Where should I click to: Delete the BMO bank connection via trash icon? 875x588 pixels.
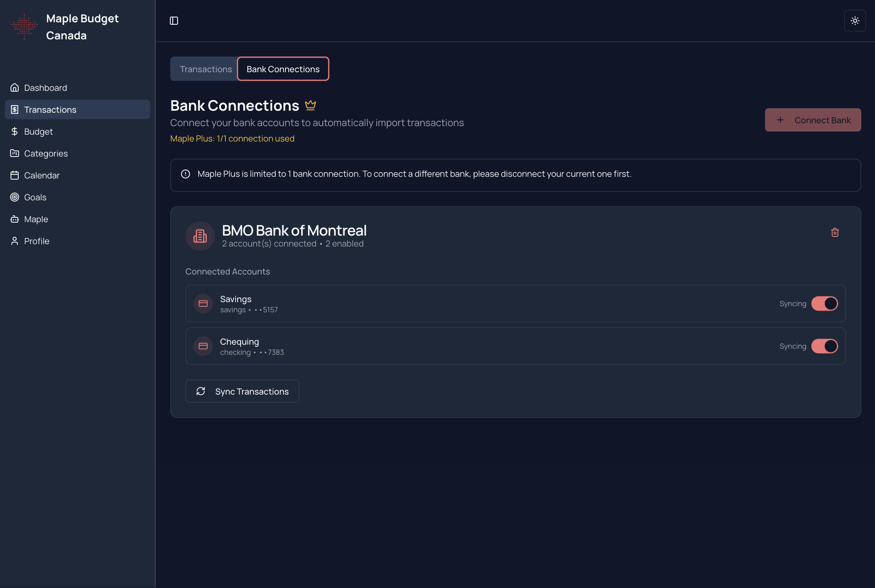coord(834,232)
